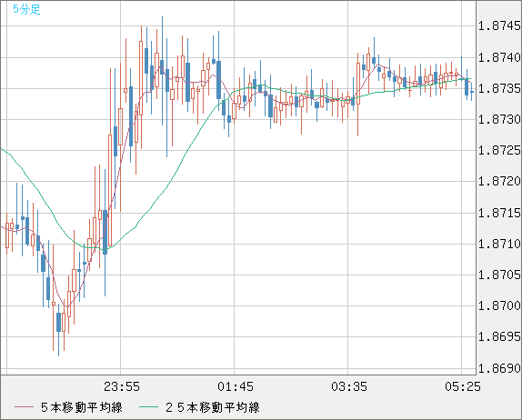Click the 1.8715 price axis label
Viewport: 522px width, 420px height.
coord(499,213)
